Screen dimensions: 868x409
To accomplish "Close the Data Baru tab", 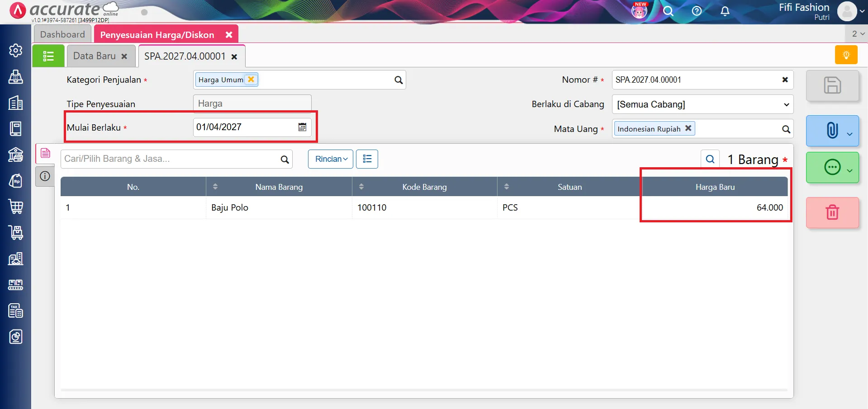I will [x=124, y=56].
